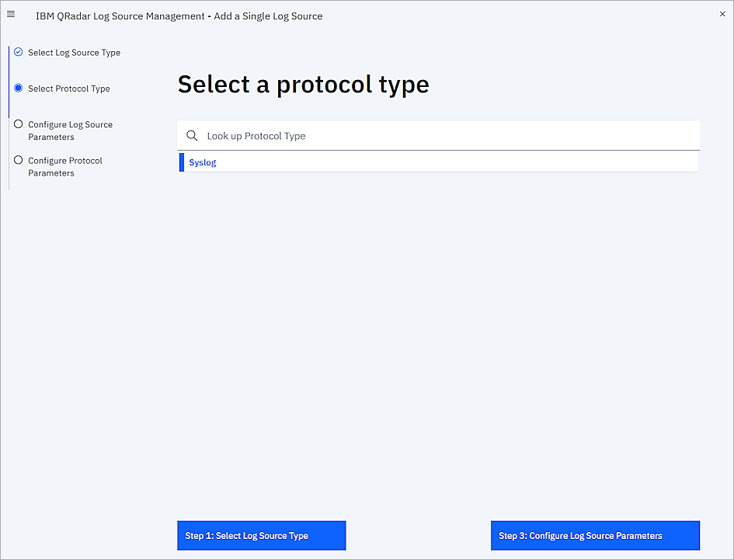Click the magnifying glass in the protocol search bar

click(192, 135)
